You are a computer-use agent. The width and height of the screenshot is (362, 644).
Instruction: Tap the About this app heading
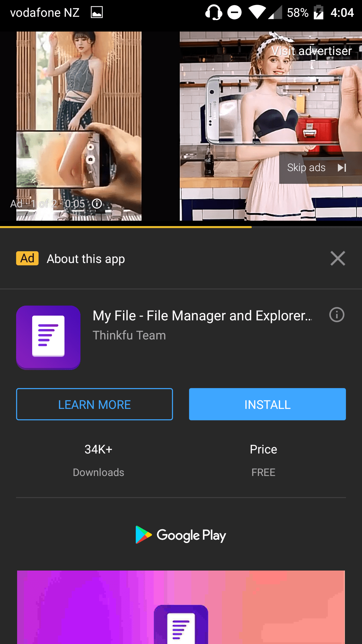pyautogui.click(x=86, y=259)
